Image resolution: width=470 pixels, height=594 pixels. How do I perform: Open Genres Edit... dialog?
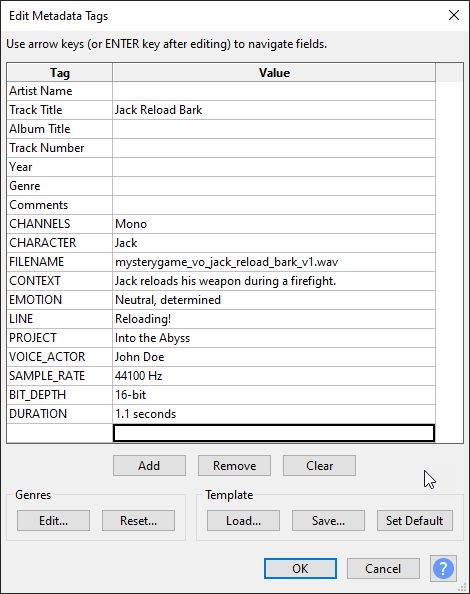pos(53,521)
